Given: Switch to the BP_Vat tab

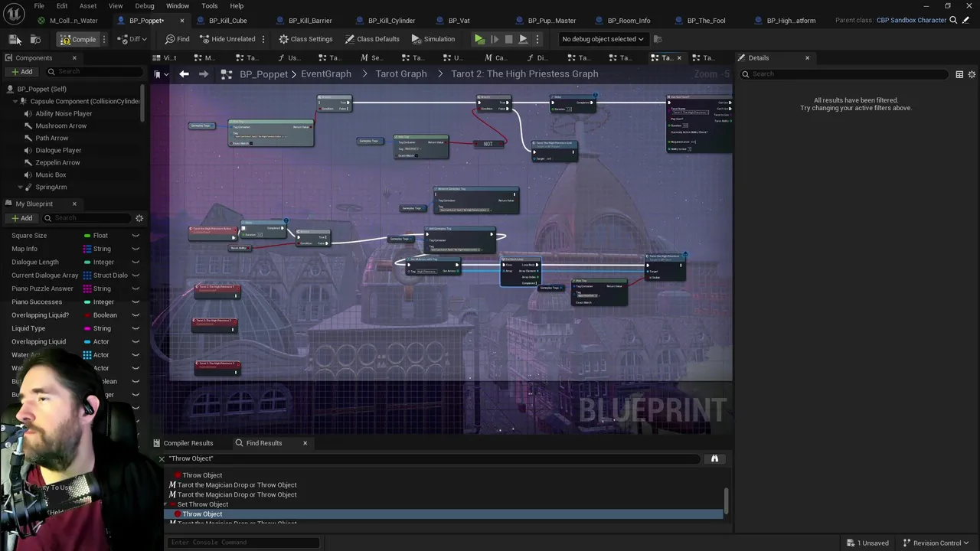Looking at the screenshot, I should coord(459,21).
